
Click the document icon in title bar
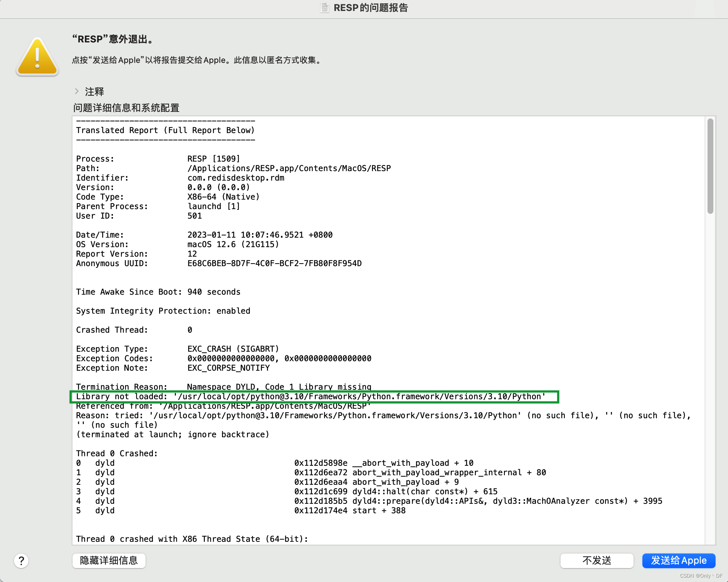(x=324, y=8)
